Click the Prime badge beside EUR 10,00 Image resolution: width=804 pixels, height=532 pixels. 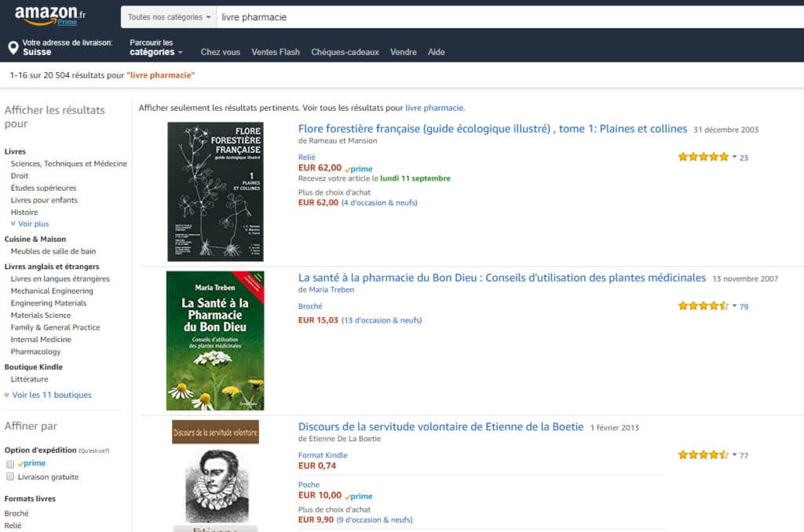(359, 496)
